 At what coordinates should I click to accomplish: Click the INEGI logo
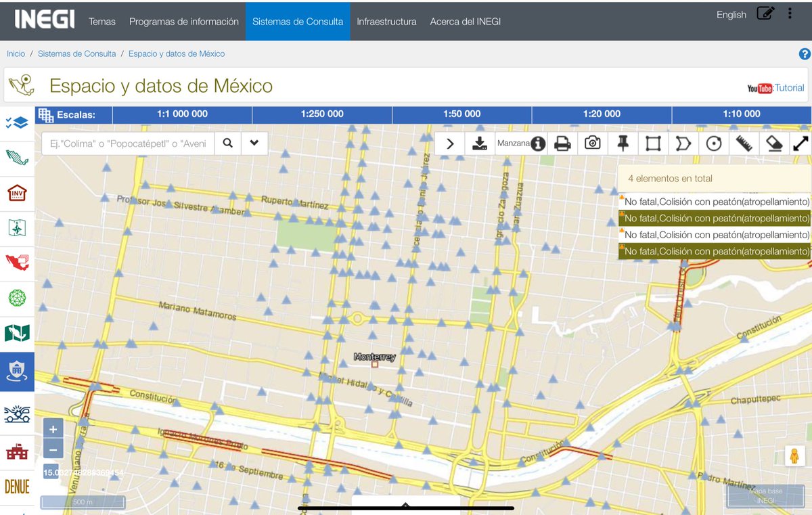tap(45, 19)
